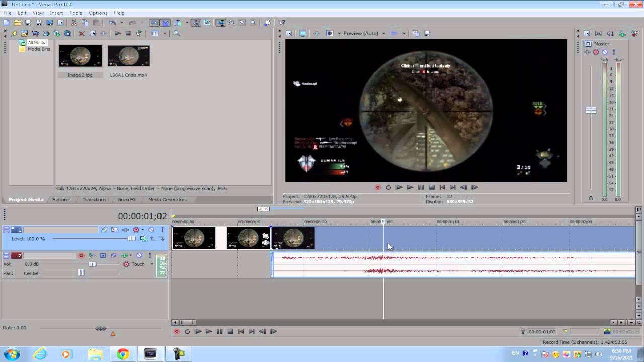
Task: Click the What's This help icon
Action: click(282, 23)
